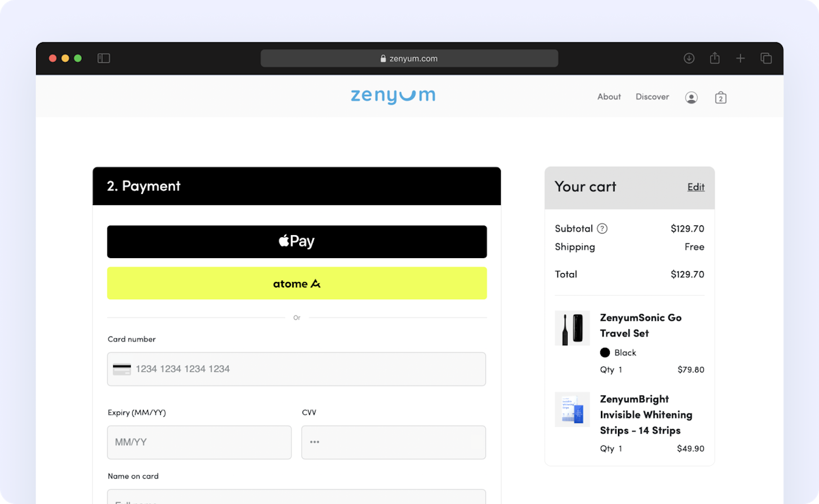Click the Subtotal $129.70 amount
The image size is (819, 504).
pos(687,229)
